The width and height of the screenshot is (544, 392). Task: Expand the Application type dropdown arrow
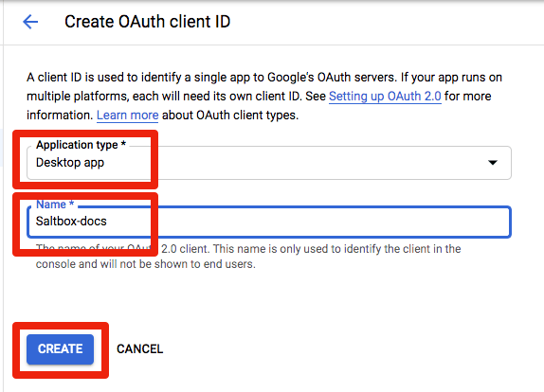[x=492, y=163]
